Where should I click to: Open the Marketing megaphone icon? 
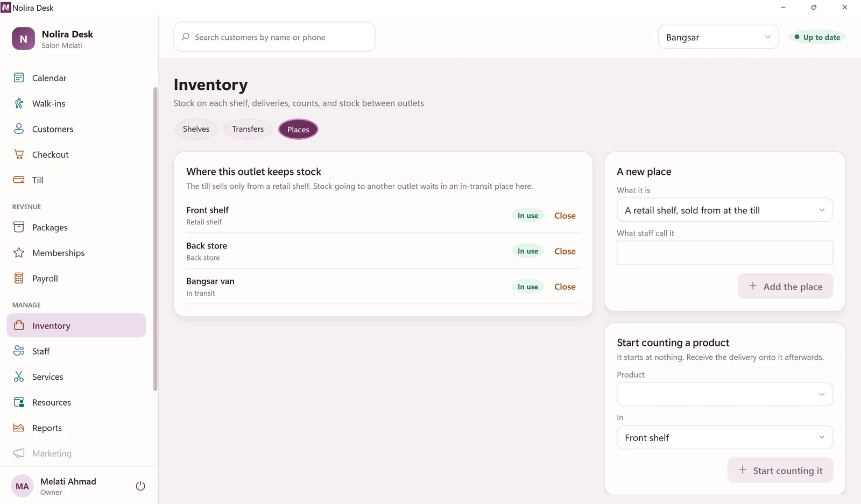pos(19,453)
